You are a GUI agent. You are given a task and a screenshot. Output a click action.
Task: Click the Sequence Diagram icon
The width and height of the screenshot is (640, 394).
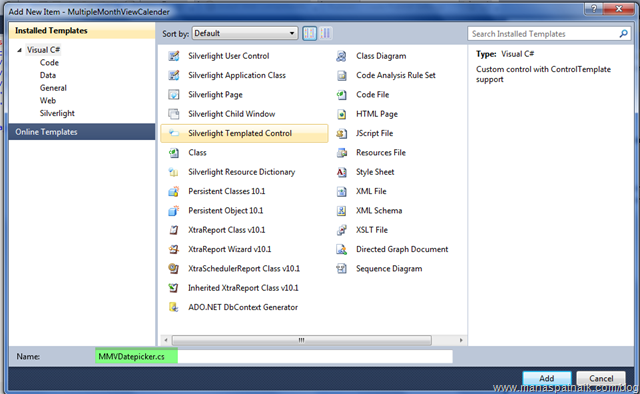tap(342, 269)
